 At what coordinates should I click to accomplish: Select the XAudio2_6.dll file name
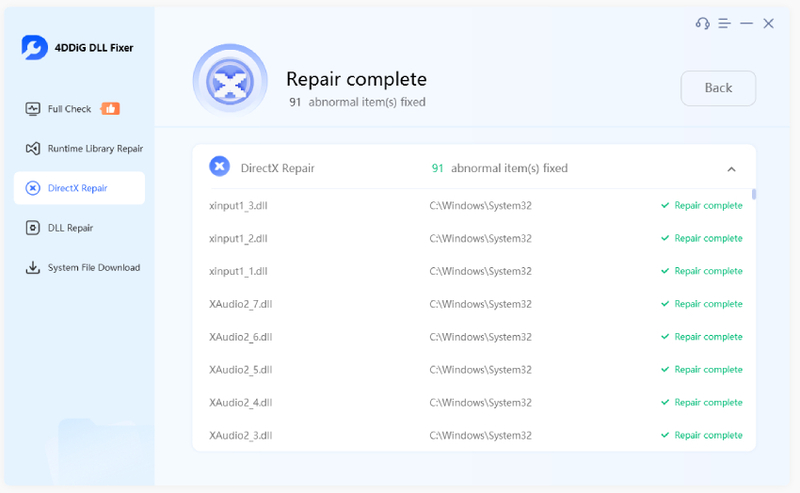click(x=241, y=337)
